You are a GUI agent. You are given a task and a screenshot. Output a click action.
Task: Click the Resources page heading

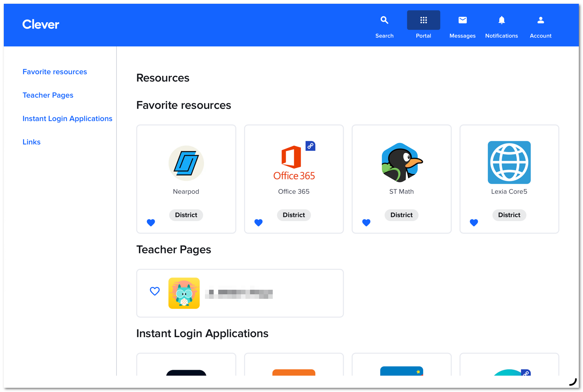point(163,78)
